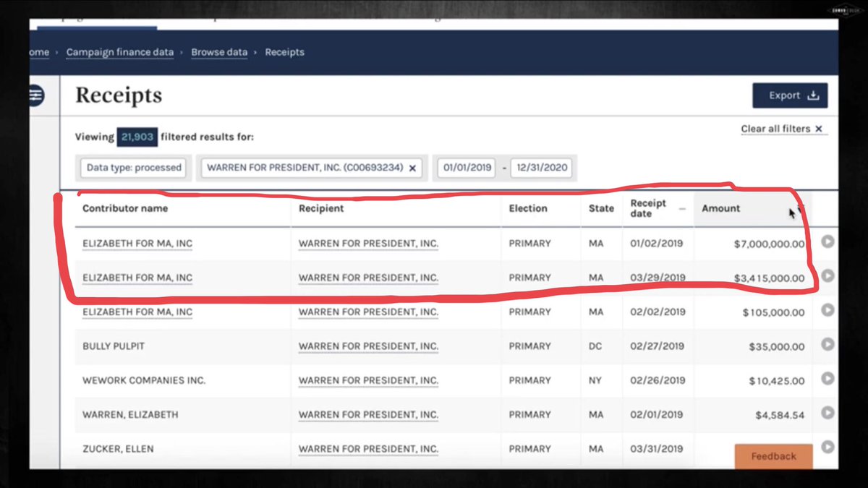Clear all filters
Screen dimensions: 868x488
coord(782,129)
